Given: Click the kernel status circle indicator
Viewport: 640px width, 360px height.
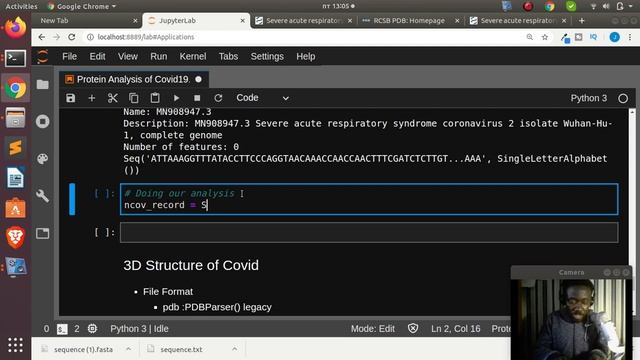Looking at the screenshot, I should [x=623, y=98].
